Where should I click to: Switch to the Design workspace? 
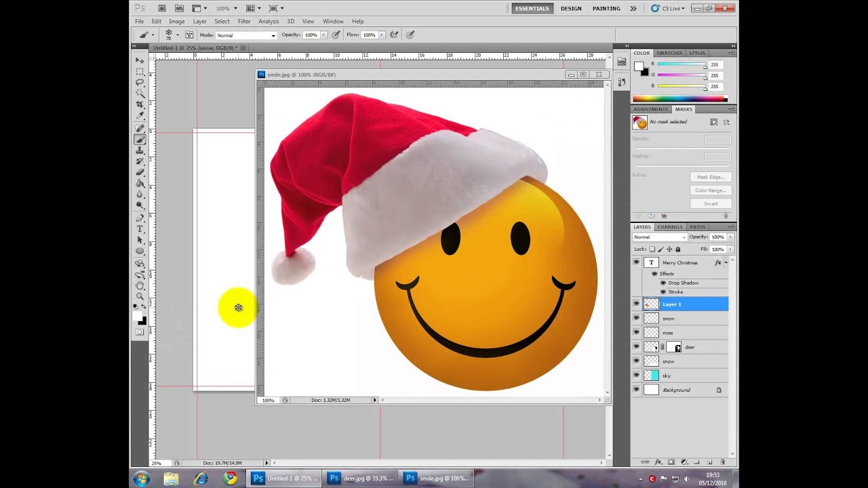(x=571, y=8)
